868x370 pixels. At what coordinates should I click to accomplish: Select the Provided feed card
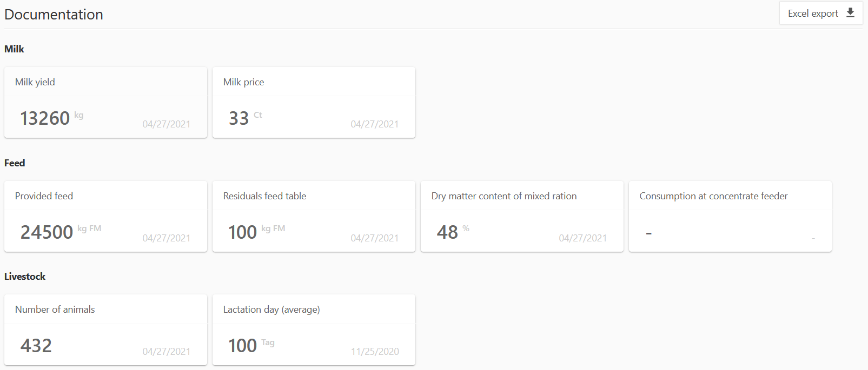(x=105, y=216)
